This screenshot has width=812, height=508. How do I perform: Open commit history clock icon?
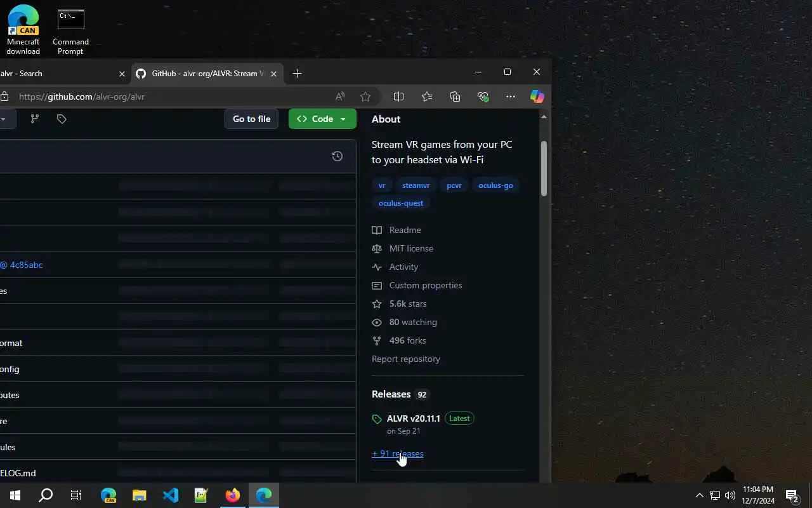pos(337,156)
